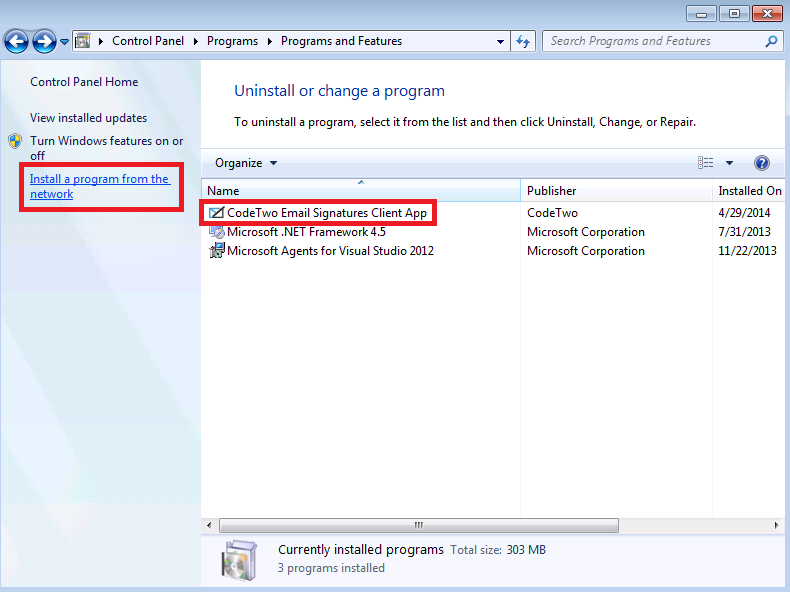Open the view options dropdown arrow
Screen dimensions: 790x592
point(729,163)
